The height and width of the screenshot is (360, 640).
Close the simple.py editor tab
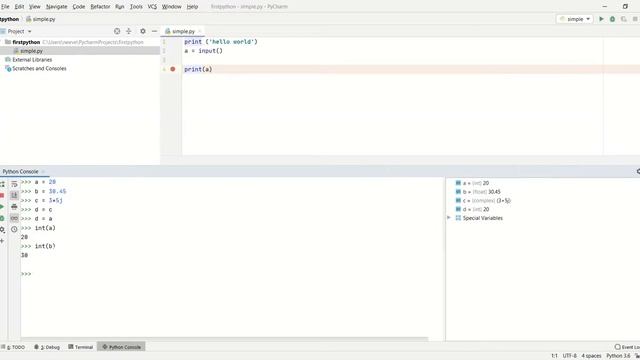(x=200, y=31)
